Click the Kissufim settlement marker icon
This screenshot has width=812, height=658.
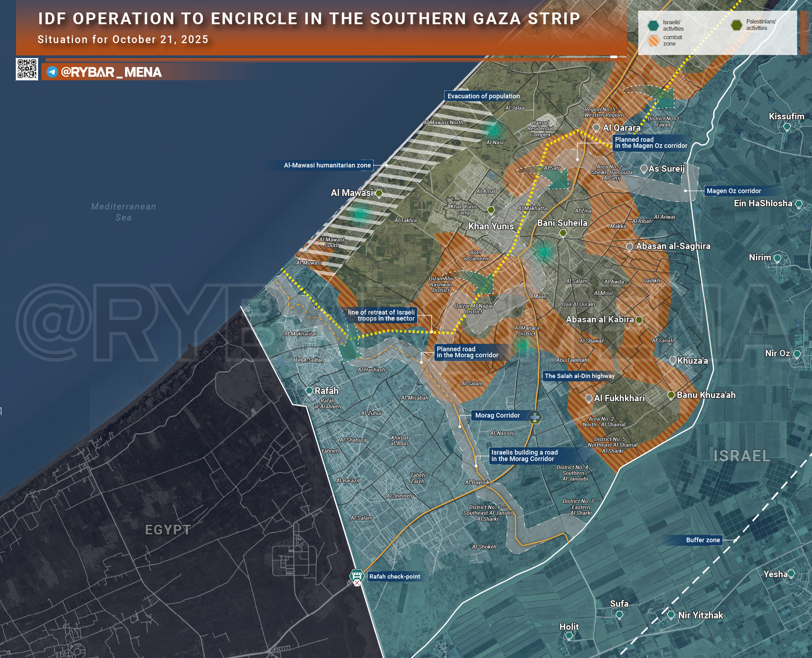(x=787, y=127)
